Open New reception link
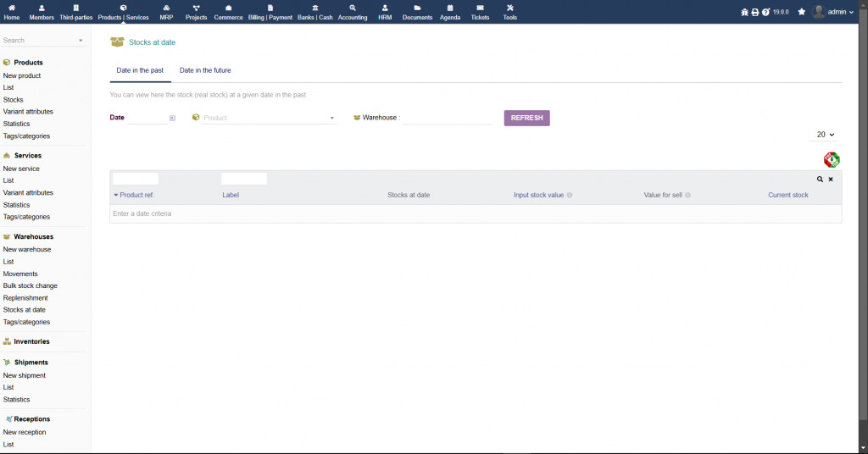This screenshot has height=454, width=868. 25,433
